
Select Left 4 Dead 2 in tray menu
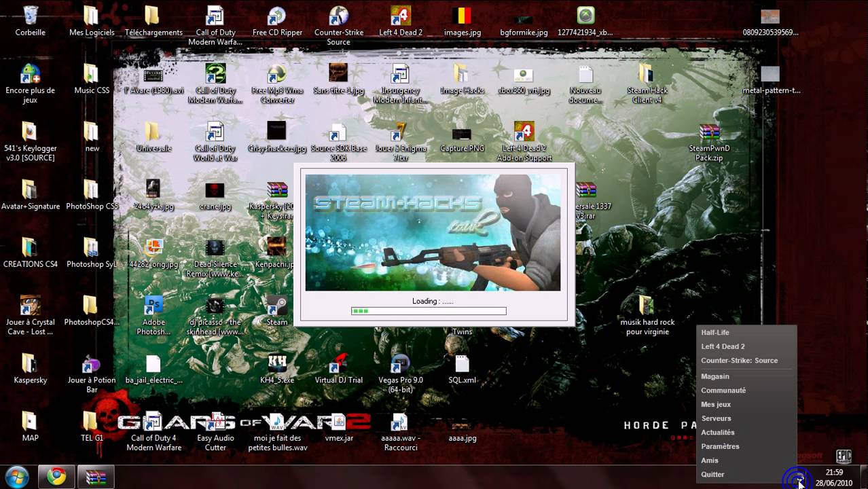pyautogui.click(x=723, y=346)
